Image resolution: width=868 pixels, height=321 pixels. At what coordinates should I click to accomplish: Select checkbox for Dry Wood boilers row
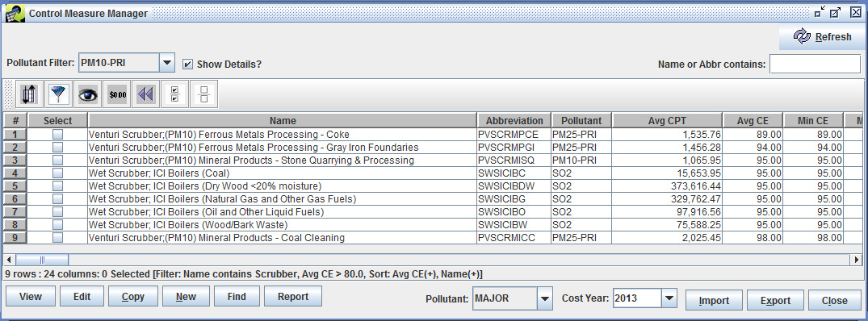click(x=57, y=186)
